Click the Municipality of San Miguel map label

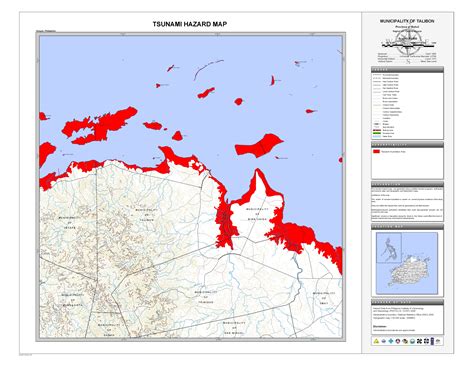point(234,328)
